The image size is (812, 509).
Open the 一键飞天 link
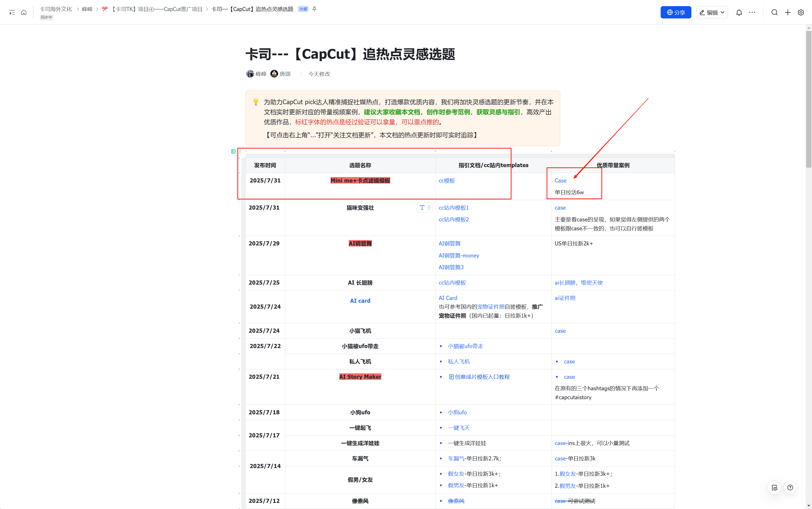point(459,428)
